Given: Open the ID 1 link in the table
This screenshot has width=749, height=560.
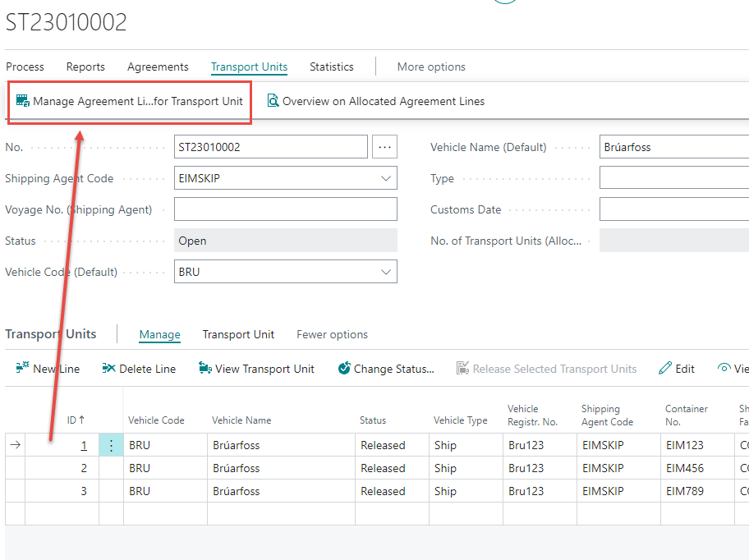Looking at the screenshot, I should 83,445.
